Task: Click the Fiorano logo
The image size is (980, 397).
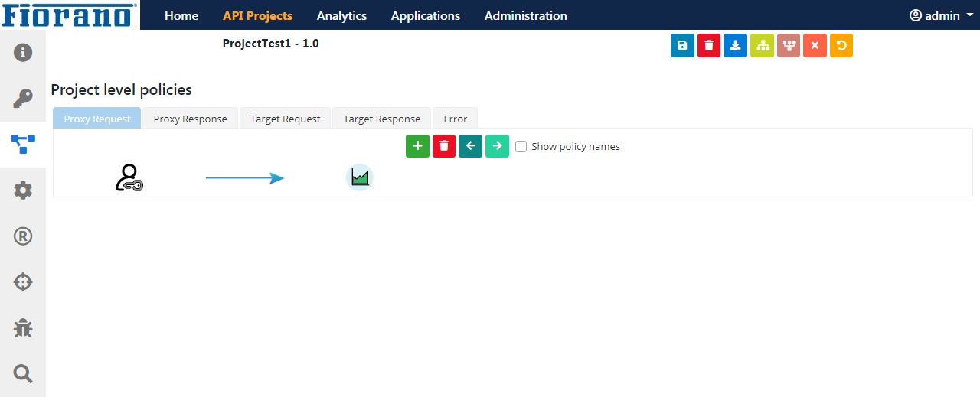Action: pos(70,15)
